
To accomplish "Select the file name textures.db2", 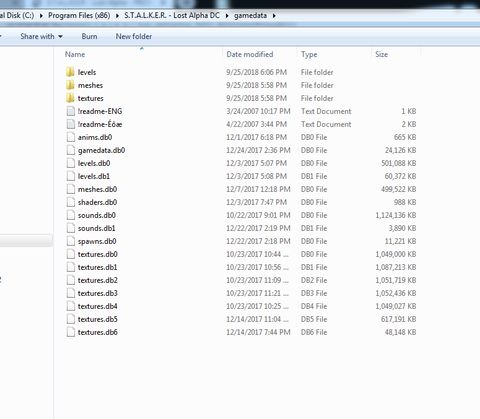I will tap(98, 280).
